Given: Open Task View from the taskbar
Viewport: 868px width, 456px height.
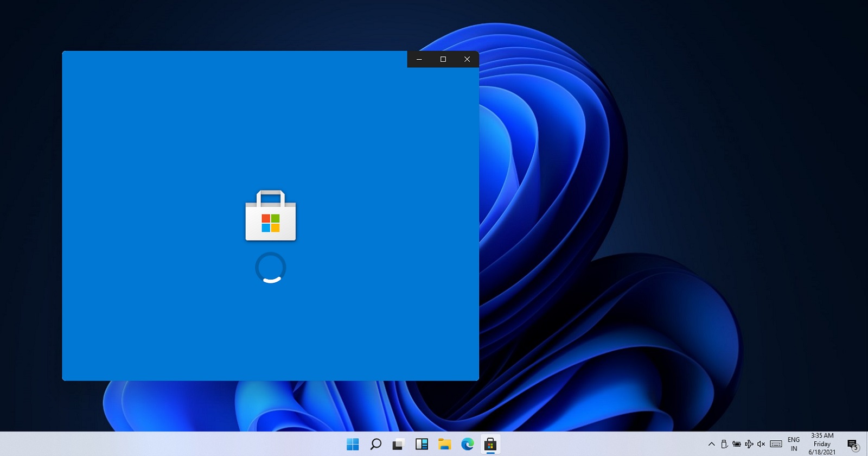Looking at the screenshot, I should (x=399, y=444).
